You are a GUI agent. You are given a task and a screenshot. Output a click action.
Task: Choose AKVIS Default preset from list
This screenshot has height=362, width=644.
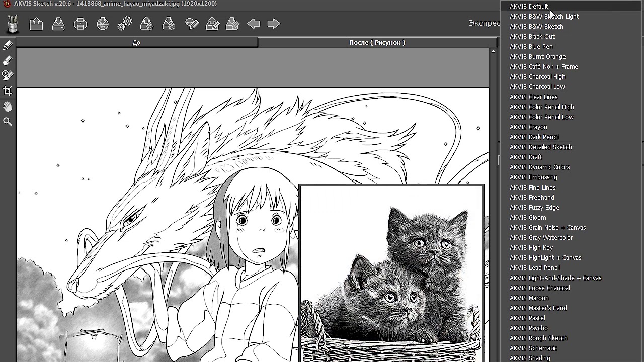pos(529,7)
